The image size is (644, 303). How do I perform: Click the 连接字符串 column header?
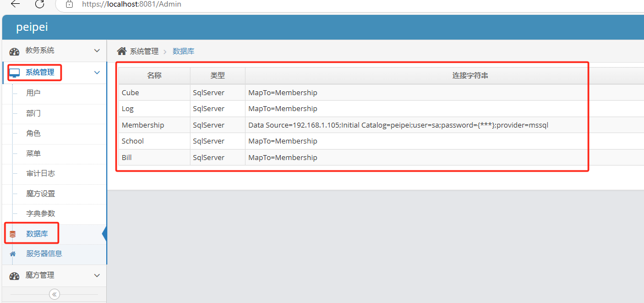[470, 76]
